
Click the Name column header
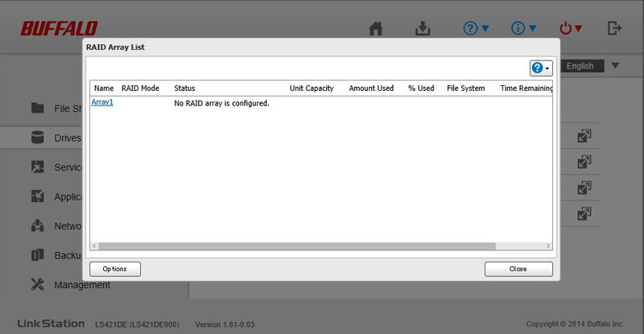point(104,89)
